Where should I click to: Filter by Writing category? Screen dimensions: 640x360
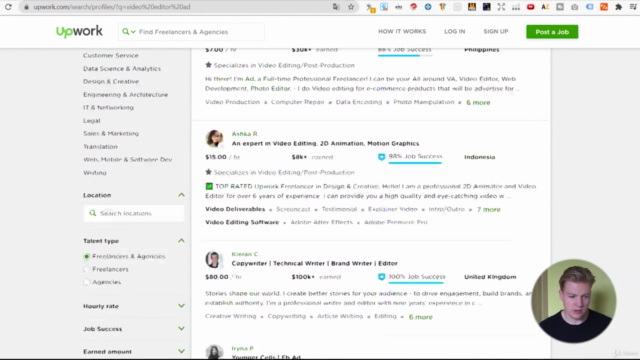[95, 173]
